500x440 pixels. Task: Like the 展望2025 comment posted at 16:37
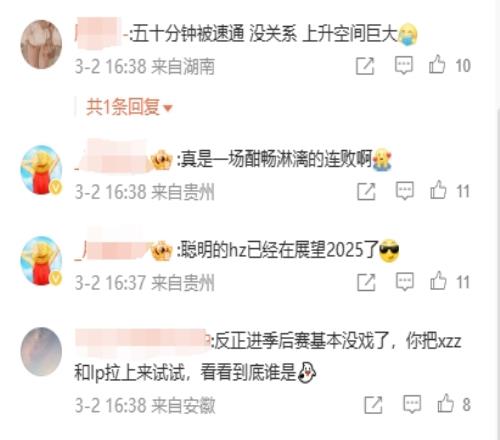[438, 281]
